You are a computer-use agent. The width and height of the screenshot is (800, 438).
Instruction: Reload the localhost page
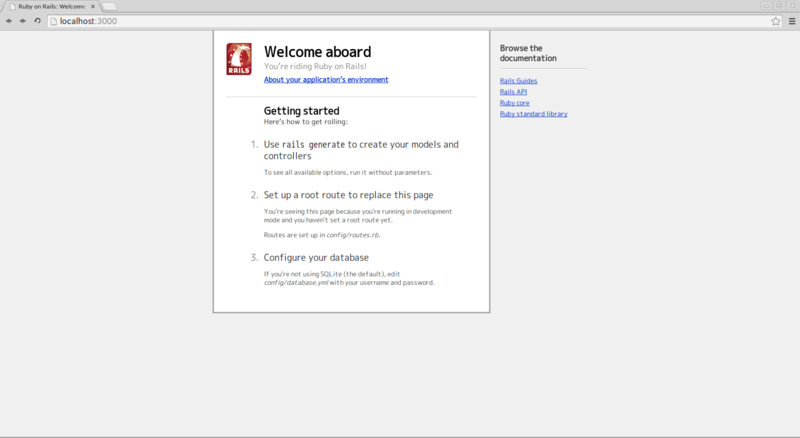tap(37, 21)
